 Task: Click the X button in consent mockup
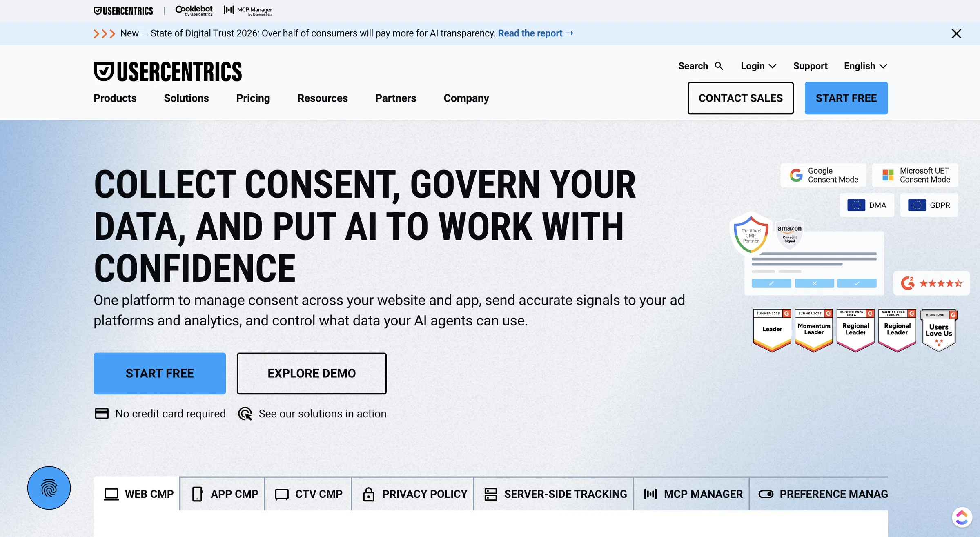(814, 283)
